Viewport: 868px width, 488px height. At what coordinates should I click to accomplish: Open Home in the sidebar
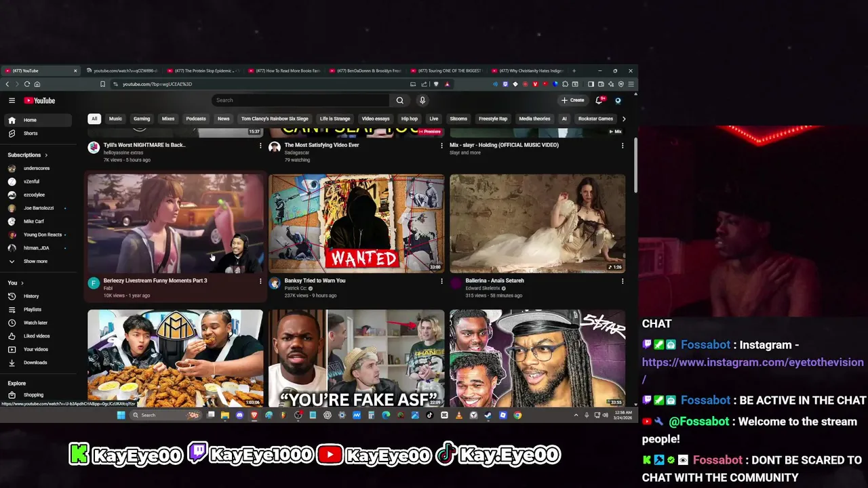click(37, 120)
